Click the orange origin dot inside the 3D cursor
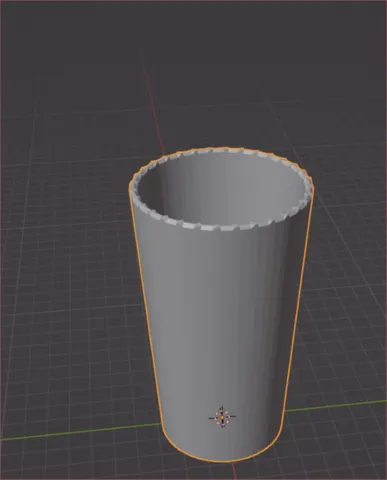Viewport: 387px width, 480px height. [222, 417]
